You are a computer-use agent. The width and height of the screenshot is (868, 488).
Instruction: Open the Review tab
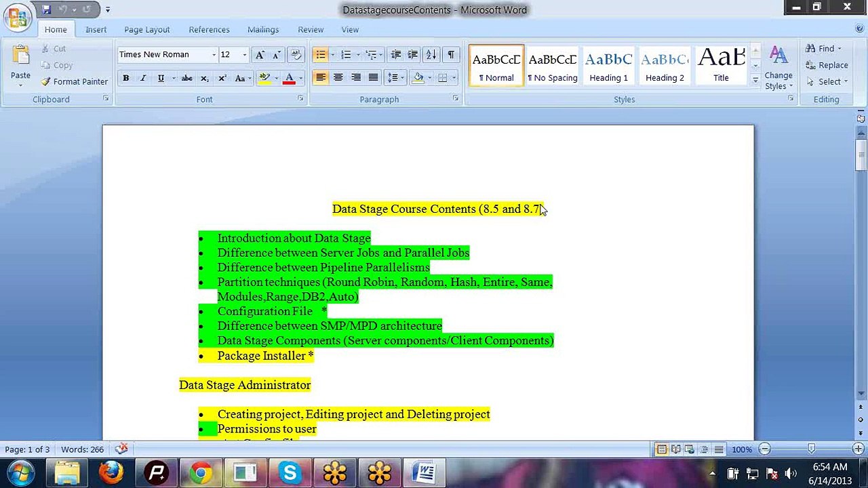311,30
